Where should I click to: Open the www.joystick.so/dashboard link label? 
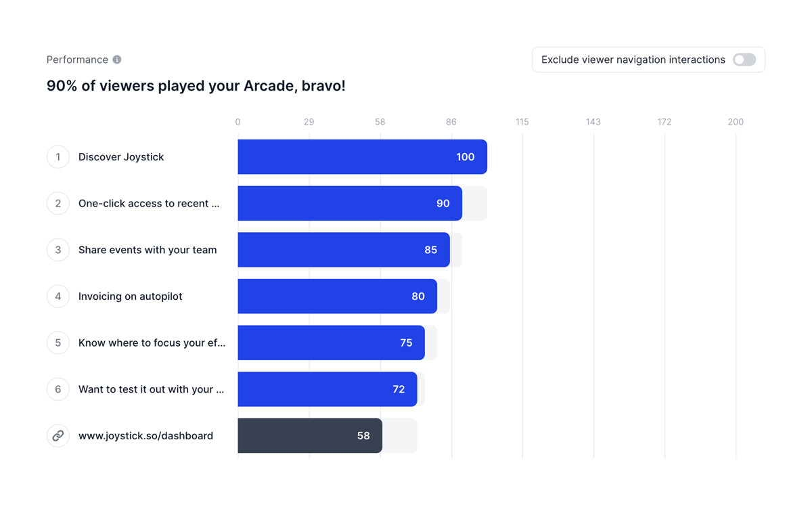point(146,435)
